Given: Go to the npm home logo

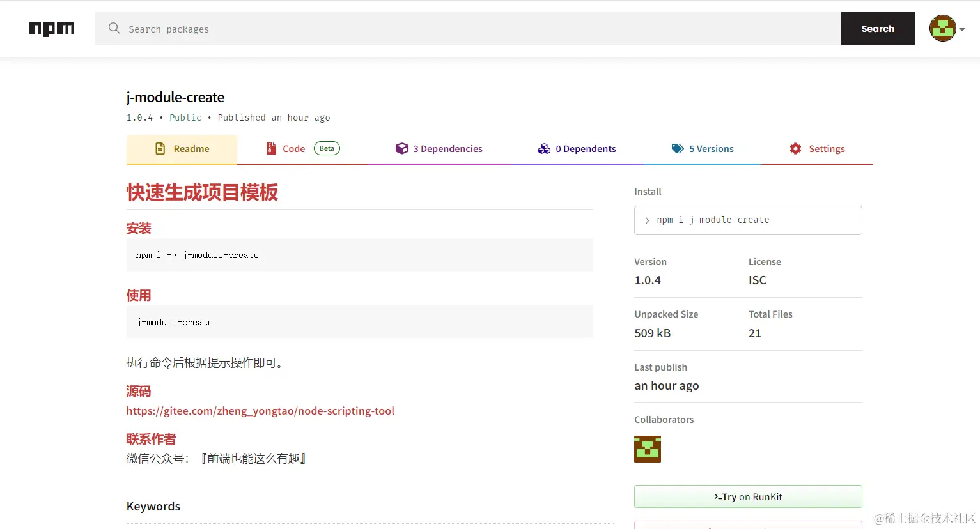Looking at the screenshot, I should pyautogui.click(x=52, y=29).
